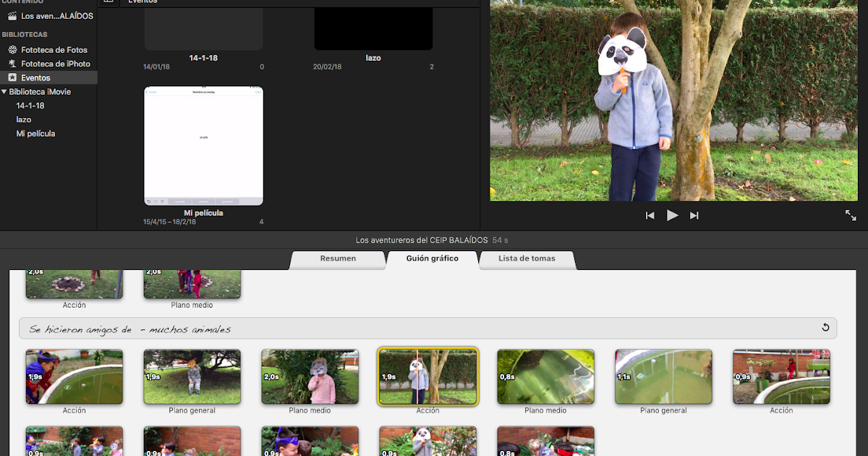Select the top-row 2,0s Plano medio clip

tap(192, 284)
